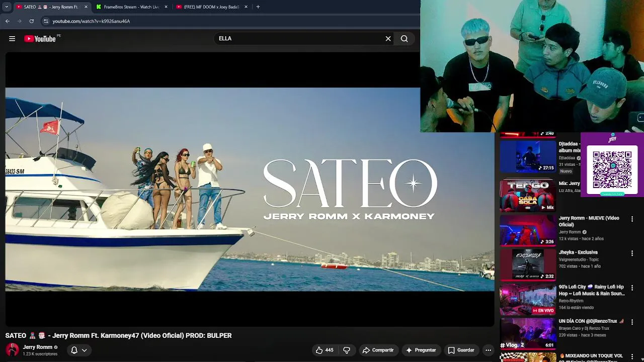Open options menu for DjRenzoTrux vlog video

point(632,322)
